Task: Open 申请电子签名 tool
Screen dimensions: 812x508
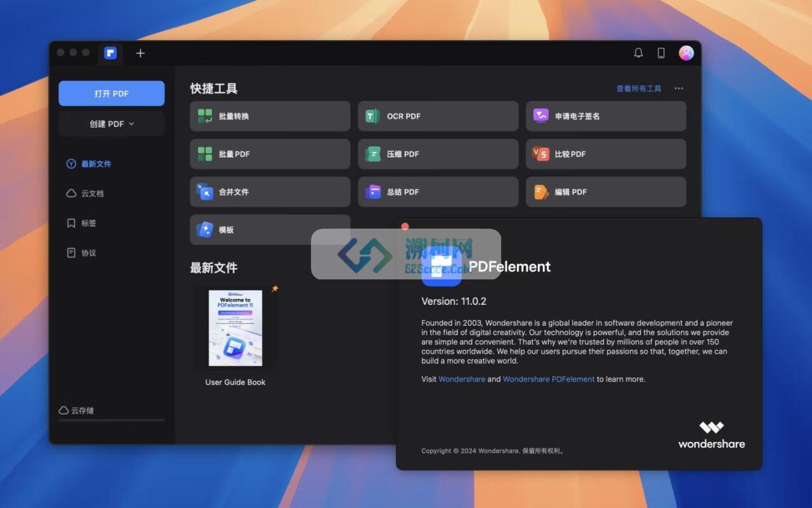Action: click(606, 116)
